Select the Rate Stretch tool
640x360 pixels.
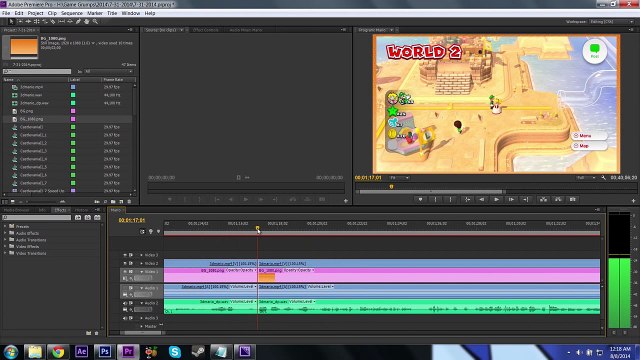(x=45, y=22)
